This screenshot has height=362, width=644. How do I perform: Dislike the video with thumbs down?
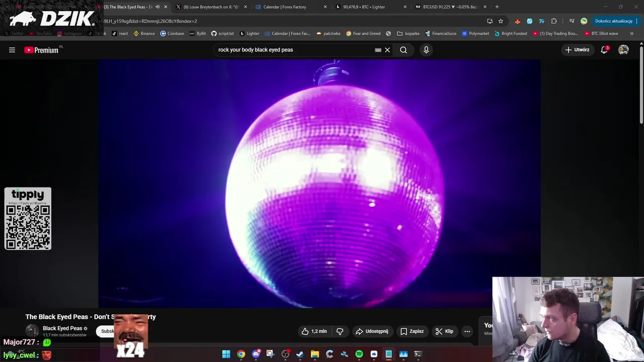point(340,331)
